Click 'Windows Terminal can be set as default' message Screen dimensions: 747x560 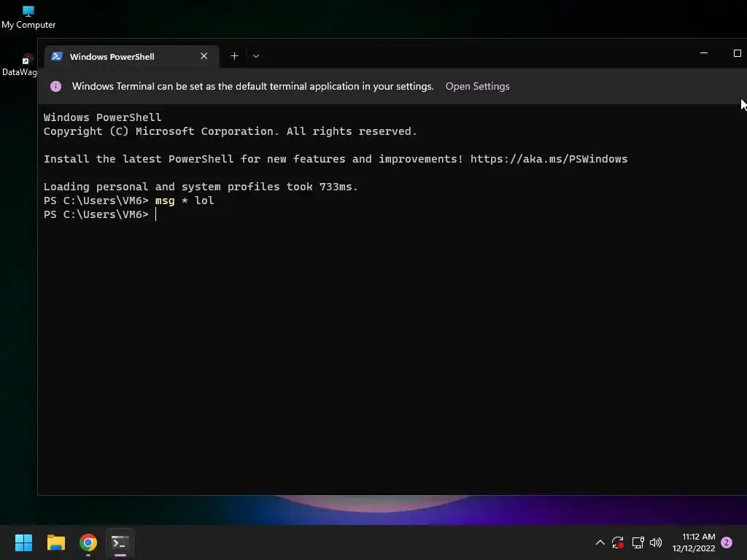[x=253, y=86]
